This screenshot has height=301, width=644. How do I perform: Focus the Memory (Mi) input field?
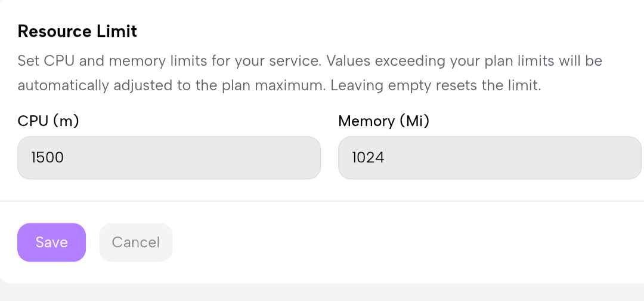pos(489,158)
